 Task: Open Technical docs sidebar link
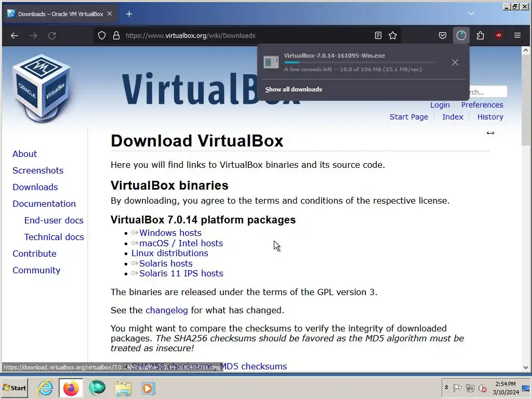tap(54, 237)
